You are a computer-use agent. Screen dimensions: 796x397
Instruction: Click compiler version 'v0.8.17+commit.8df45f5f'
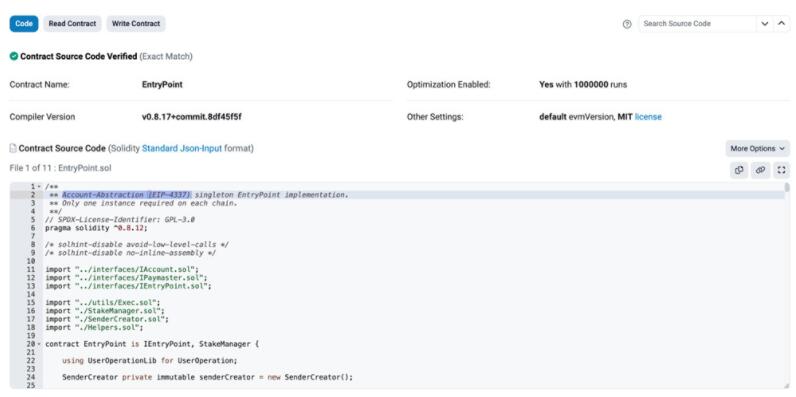point(191,117)
